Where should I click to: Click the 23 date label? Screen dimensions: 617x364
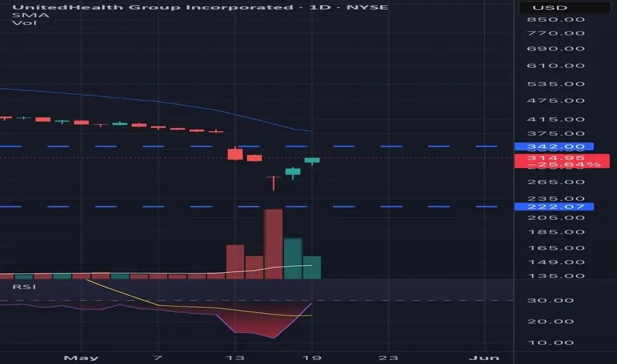tap(389, 357)
